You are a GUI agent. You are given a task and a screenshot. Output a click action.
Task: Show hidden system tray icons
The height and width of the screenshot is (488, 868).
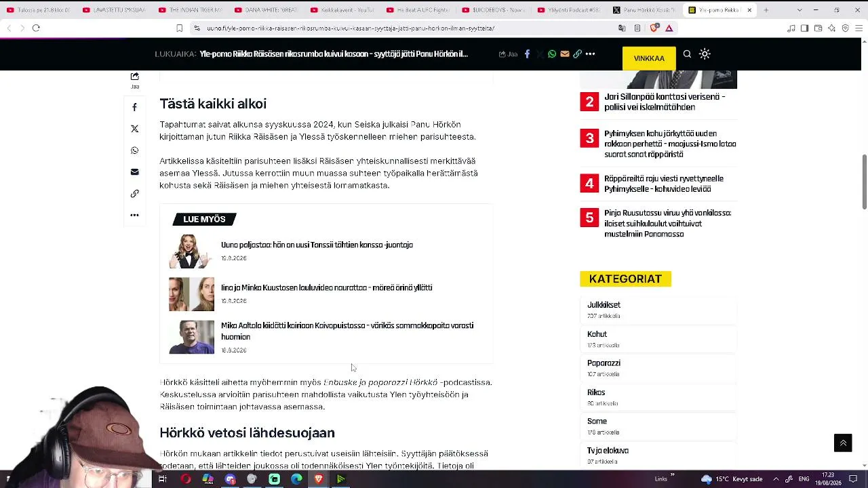pos(776,479)
